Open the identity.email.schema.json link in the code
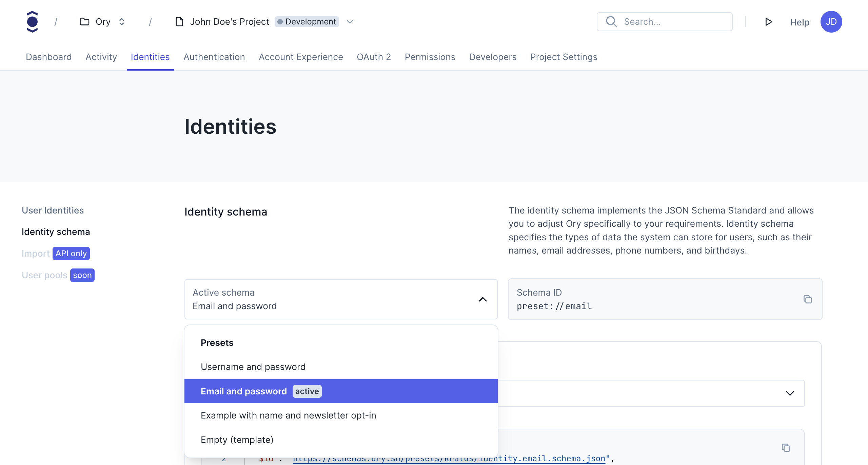This screenshot has height=465, width=868. pyautogui.click(x=451, y=458)
